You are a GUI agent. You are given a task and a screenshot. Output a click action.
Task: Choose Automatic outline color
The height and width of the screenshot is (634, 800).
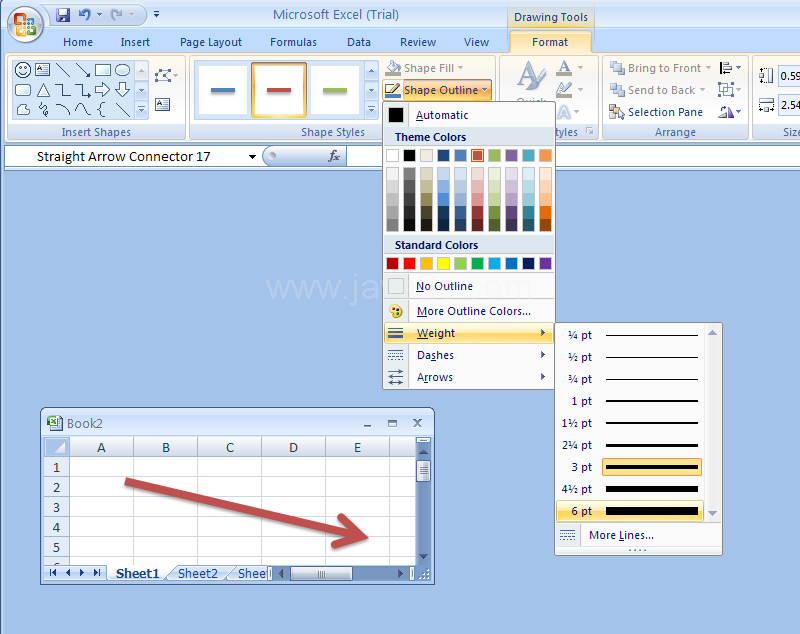pyautogui.click(x=469, y=115)
